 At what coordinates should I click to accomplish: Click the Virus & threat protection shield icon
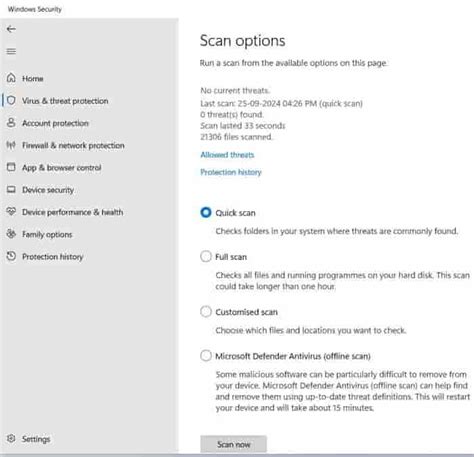point(11,101)
